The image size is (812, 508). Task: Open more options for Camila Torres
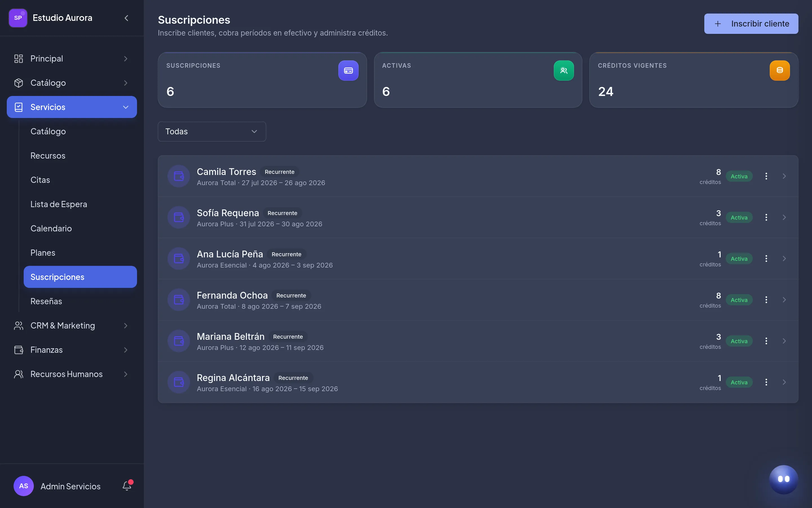tap(766, 176)
